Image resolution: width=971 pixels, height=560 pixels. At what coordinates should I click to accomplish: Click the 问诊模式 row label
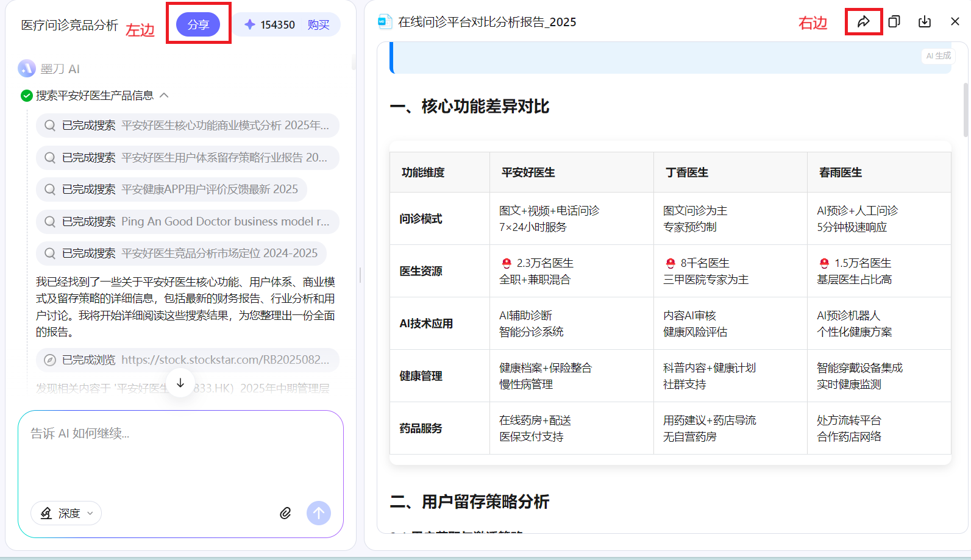[x=421, y=219]
